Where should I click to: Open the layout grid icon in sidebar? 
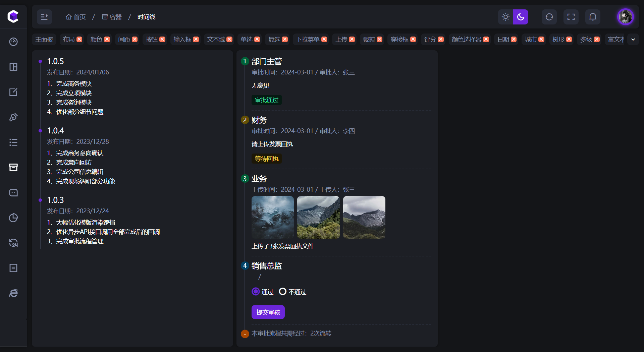(13, 67)
